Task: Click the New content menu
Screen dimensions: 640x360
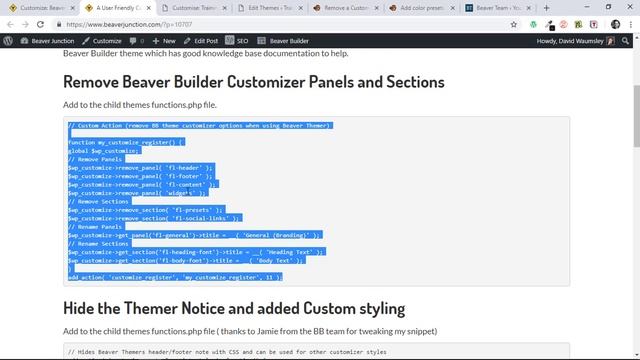Action: [164, 41]
